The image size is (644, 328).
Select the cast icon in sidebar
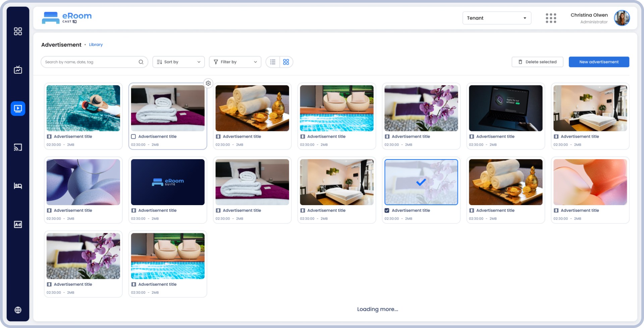click(x=18, y=147)
